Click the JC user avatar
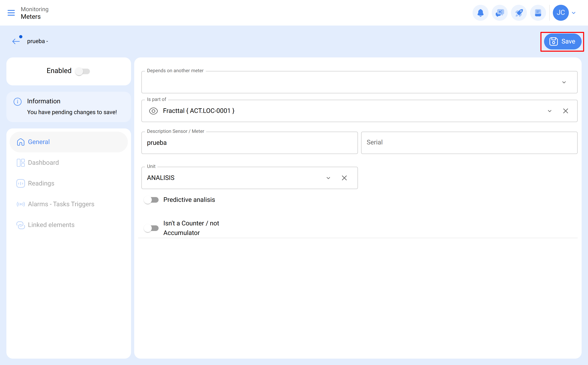This screenshot has height=365, width=588. (x=561, y=13)
